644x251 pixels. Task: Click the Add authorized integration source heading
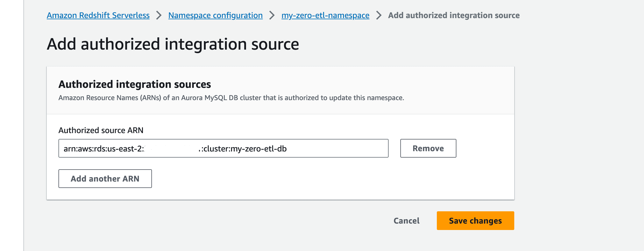click(173, 44)
